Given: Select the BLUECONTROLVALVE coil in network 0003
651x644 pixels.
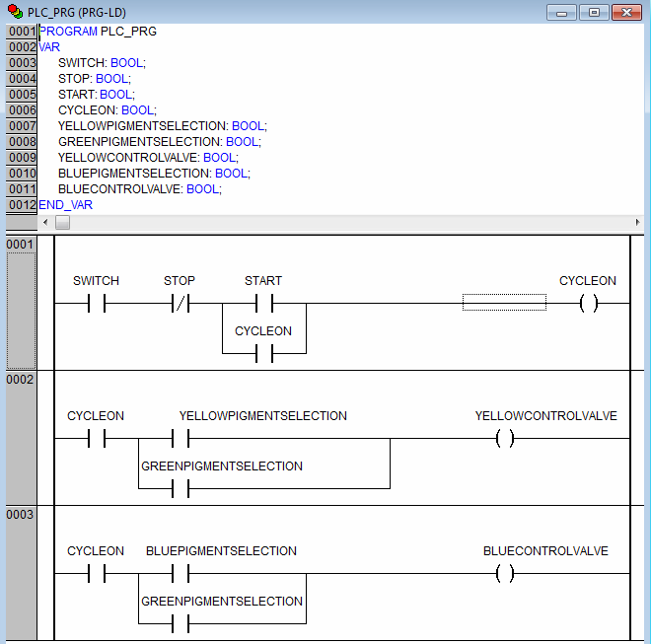Looking at the screenshot, I should [x=505, y=573].
